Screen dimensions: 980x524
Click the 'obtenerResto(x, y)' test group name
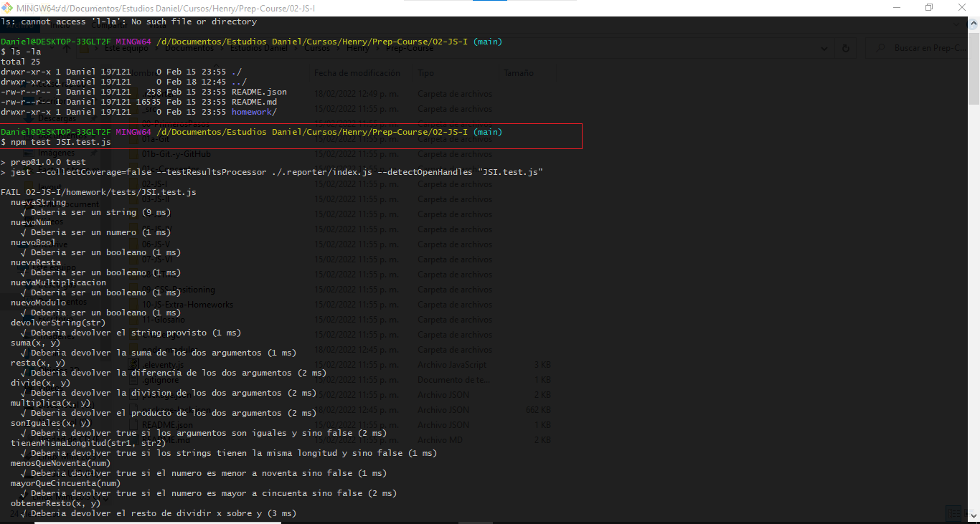pos(56,503)
